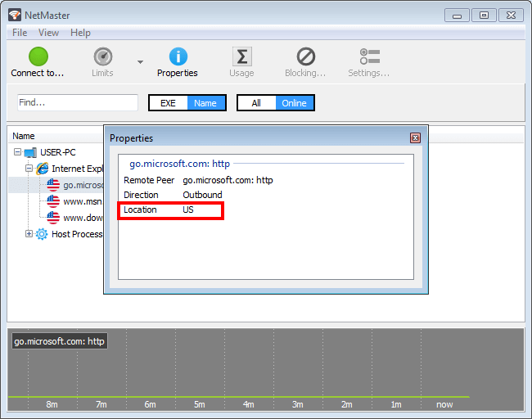Open the dropdown arrow beside Limits
532x419 pixels.
[x=140, y=61]
